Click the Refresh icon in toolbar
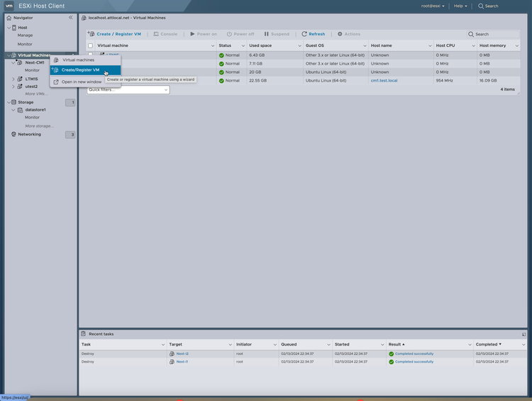The height and width of the screenshot is (401, 532). pyautogui.click(x=304, y=34)
